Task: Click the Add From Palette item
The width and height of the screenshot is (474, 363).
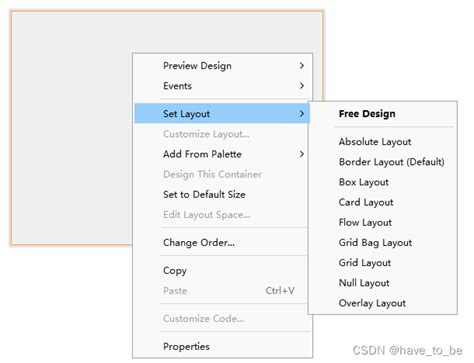Action: coord(202,154)
